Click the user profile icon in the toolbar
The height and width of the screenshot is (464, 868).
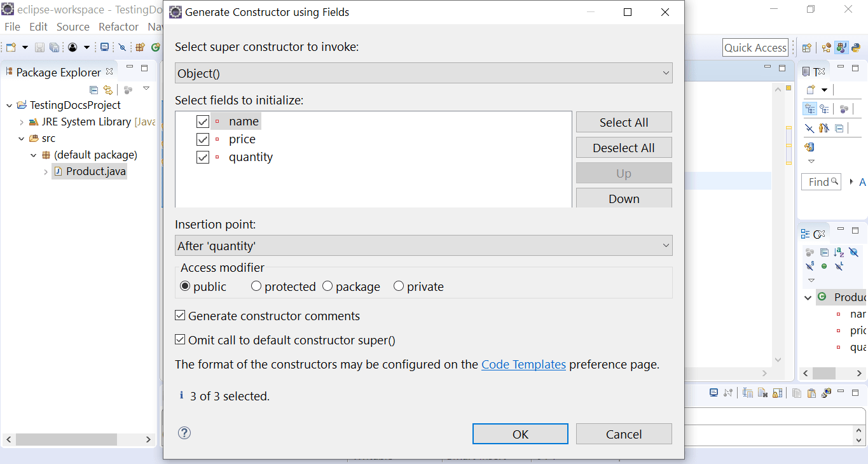point(72,47)
